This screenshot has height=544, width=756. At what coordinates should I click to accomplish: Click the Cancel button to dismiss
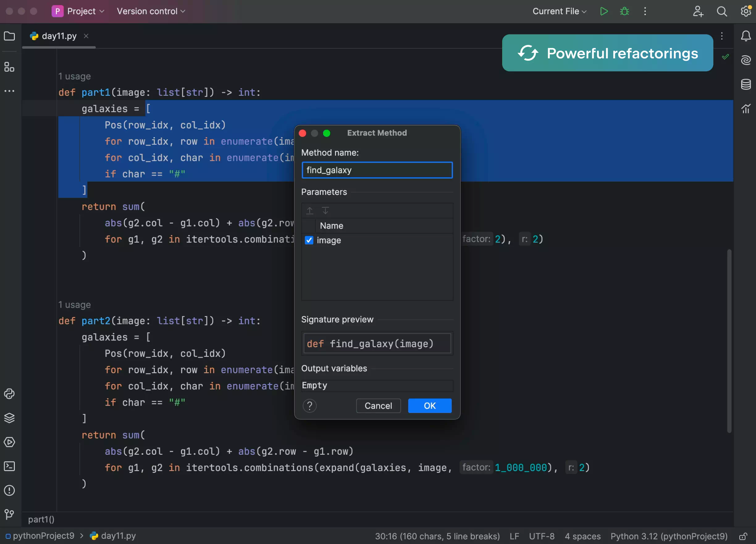coord(378,406)
